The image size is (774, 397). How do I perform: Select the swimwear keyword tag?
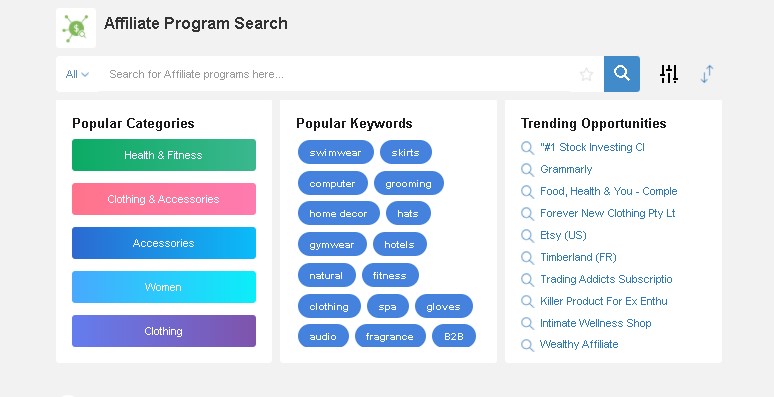click(x=336, y=153)
